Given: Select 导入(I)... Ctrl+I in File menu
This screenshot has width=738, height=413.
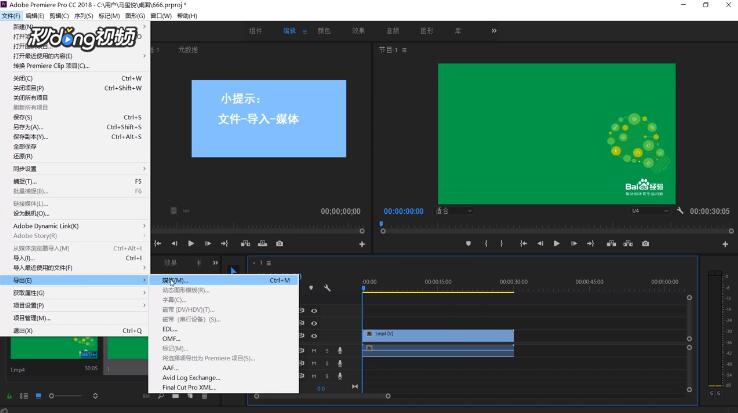Looking at the screenshot, I should pyautogui.click(x=75, y=258).
